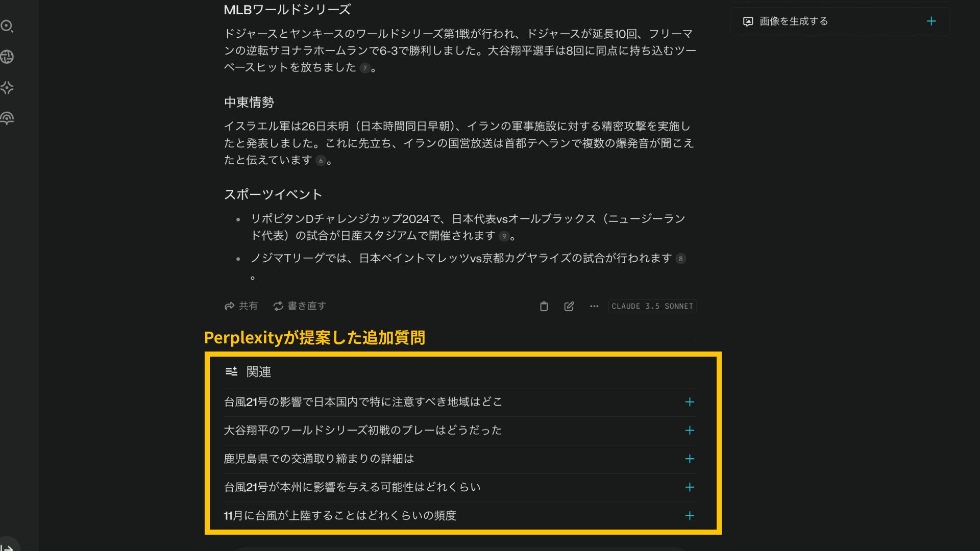Click CLAUDE 3.5 SONNET model label

(x=652, y=306)
